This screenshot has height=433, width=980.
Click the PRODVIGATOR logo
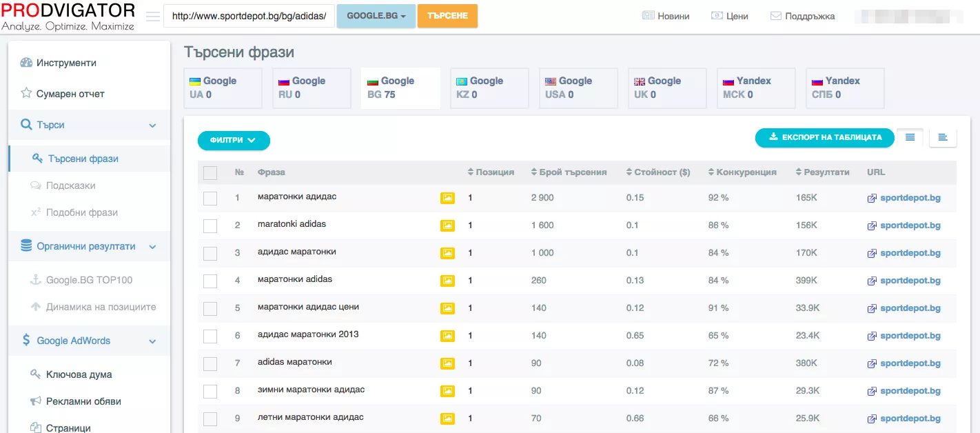click(x=68, y=17)
